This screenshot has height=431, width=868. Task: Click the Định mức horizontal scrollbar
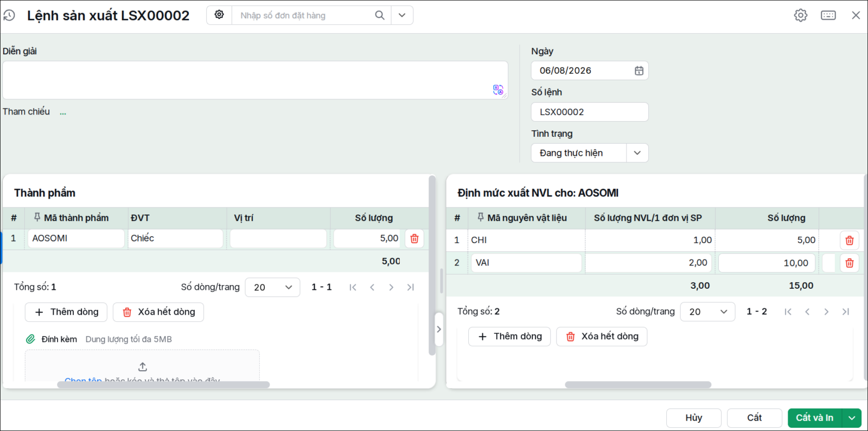[638, 384]
